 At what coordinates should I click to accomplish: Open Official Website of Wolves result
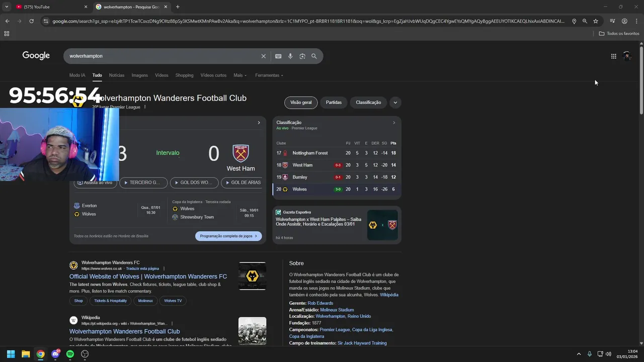coord(148,277)
